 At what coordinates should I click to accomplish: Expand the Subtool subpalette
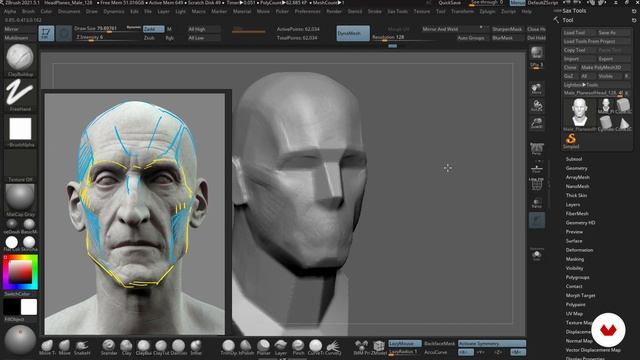click(x=573, y=159)
